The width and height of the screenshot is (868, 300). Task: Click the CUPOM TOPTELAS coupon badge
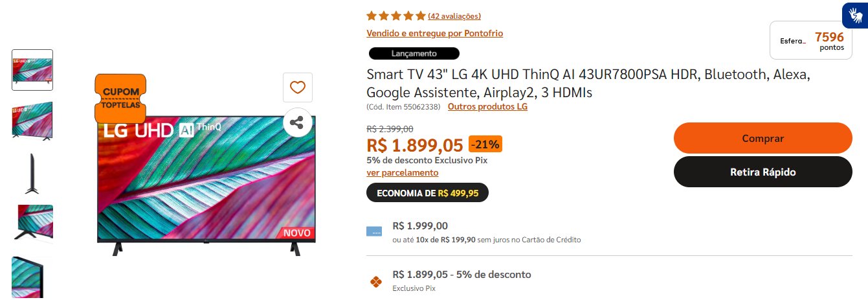tap(120, 98)
